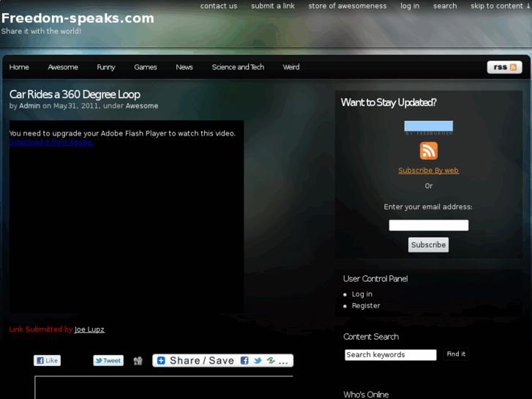Open the Science and Tech category
The height and width of the screenshot is (399, 532).
click(x=238, y=67)
